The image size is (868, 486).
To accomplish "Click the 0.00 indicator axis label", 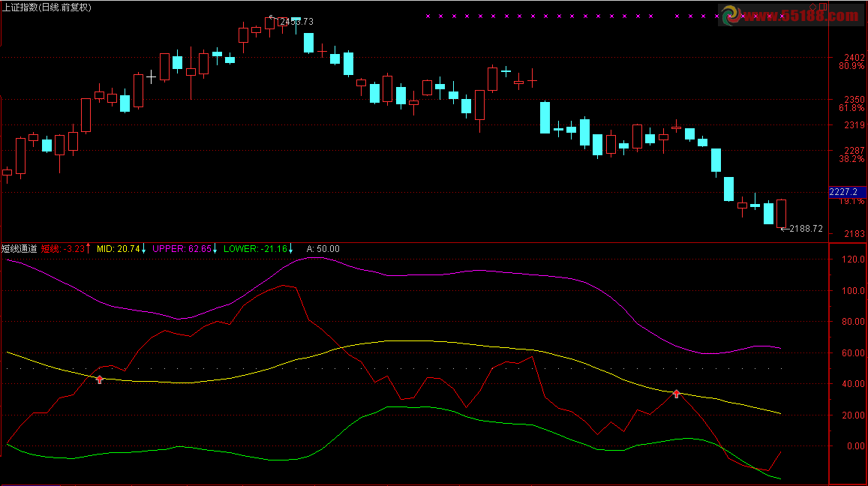I will (x=856, y=446).
